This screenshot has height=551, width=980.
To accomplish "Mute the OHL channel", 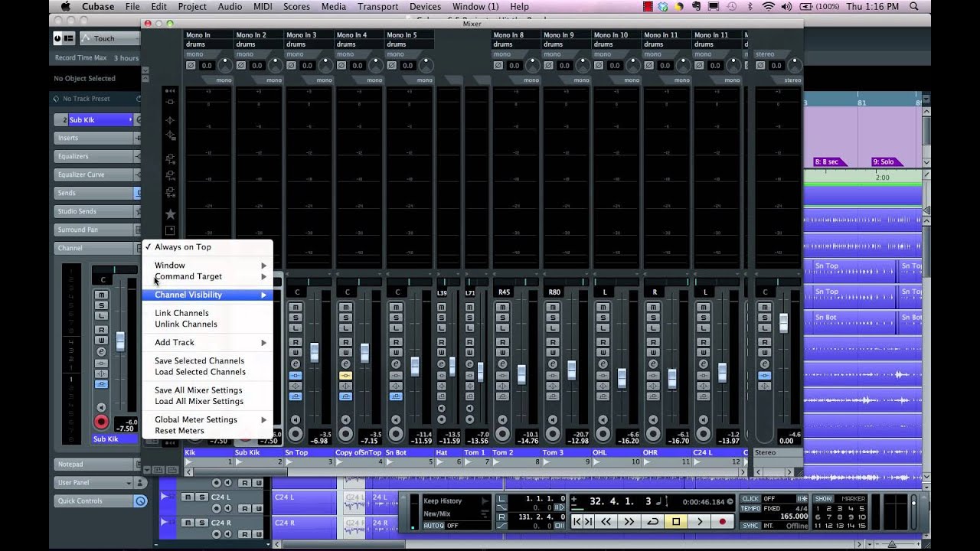I will (603, 307).
